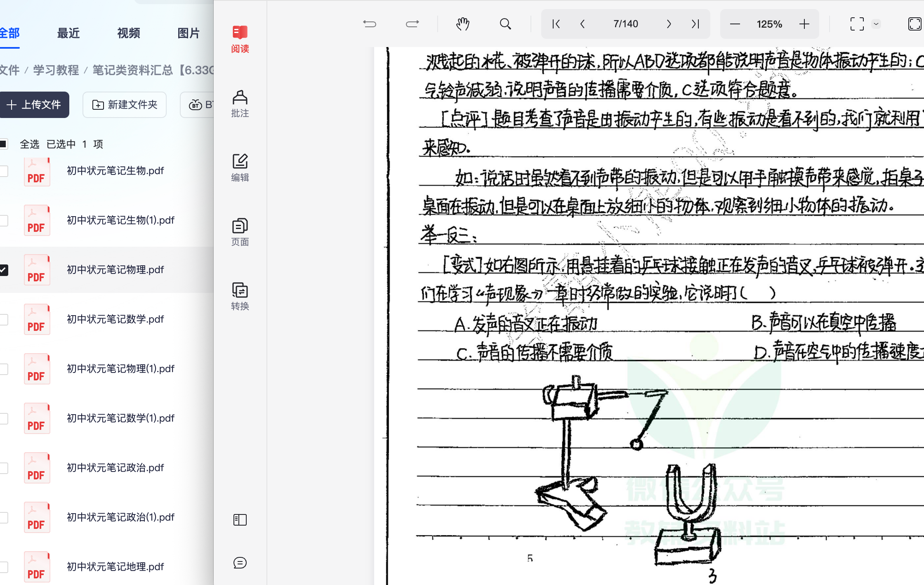Activate the hand pan tool
924x585 pixels.
click(x=462, y=24)
